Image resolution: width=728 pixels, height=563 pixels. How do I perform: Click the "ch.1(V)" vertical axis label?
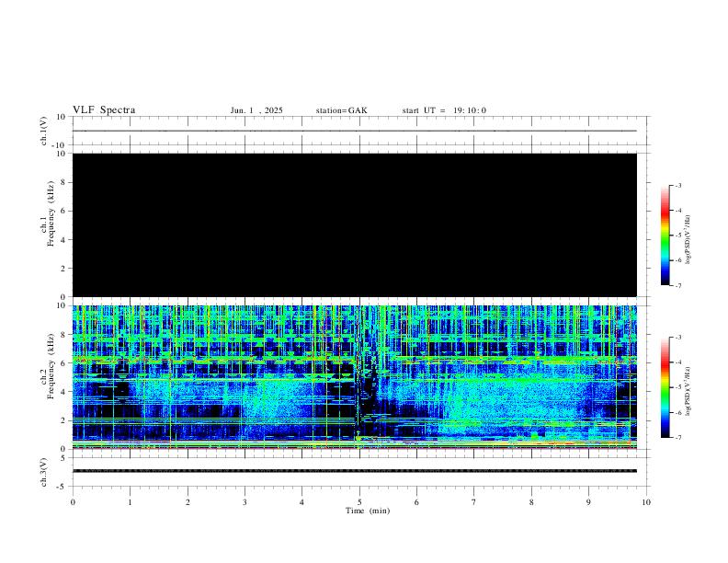tap(43, 131)
